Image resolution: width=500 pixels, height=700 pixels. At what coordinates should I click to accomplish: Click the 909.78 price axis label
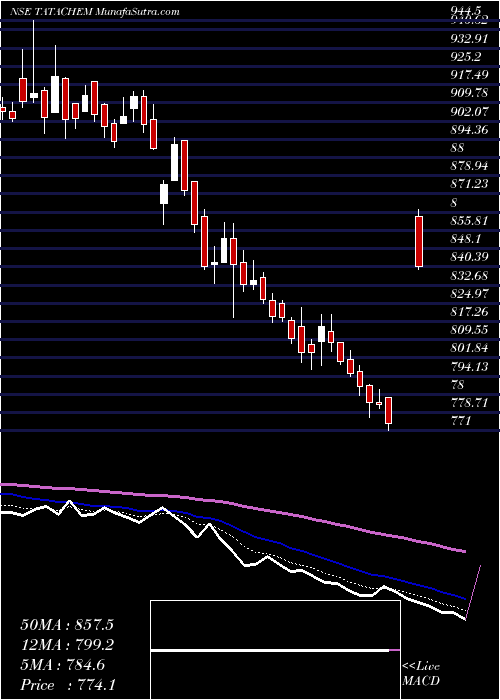click(x=468, y=93)
